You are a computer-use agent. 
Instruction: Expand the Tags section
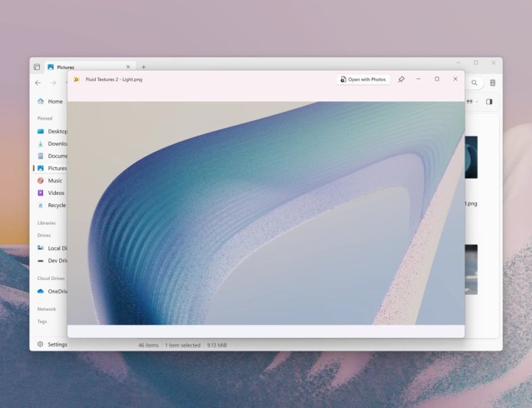[x=42, y=321]
